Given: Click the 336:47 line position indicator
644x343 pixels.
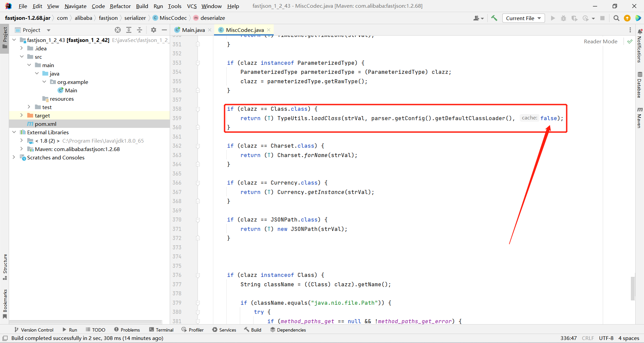Looking at the screenshot, I should (x=569, y=338).
